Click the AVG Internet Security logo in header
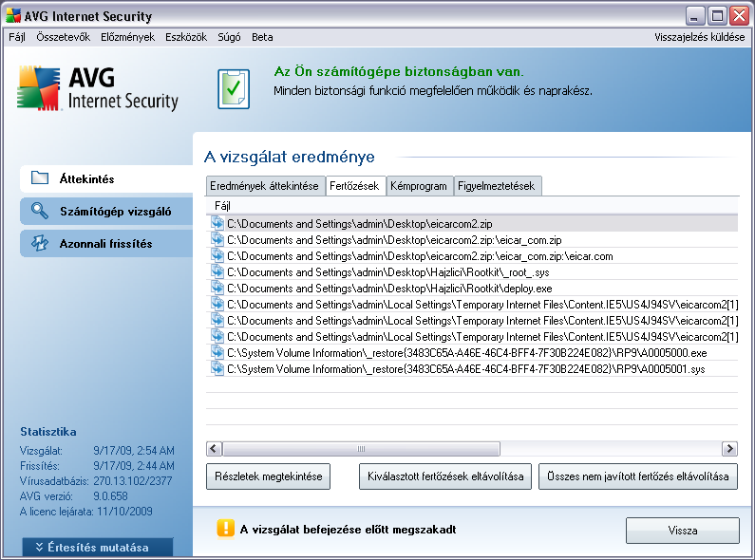Image resolution: width=755 pixels, height=560 pixels. pyautogui.click(x=98, y=89)
